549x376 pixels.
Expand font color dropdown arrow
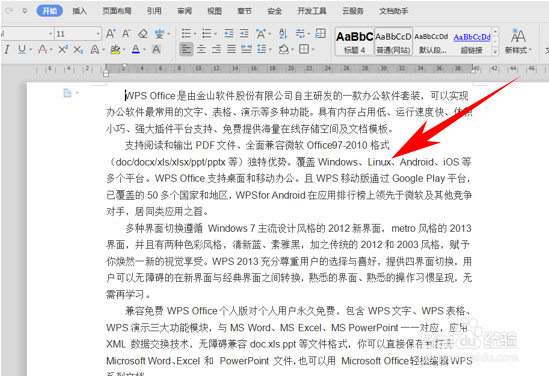pyautogui.click(x=145, y=50)
